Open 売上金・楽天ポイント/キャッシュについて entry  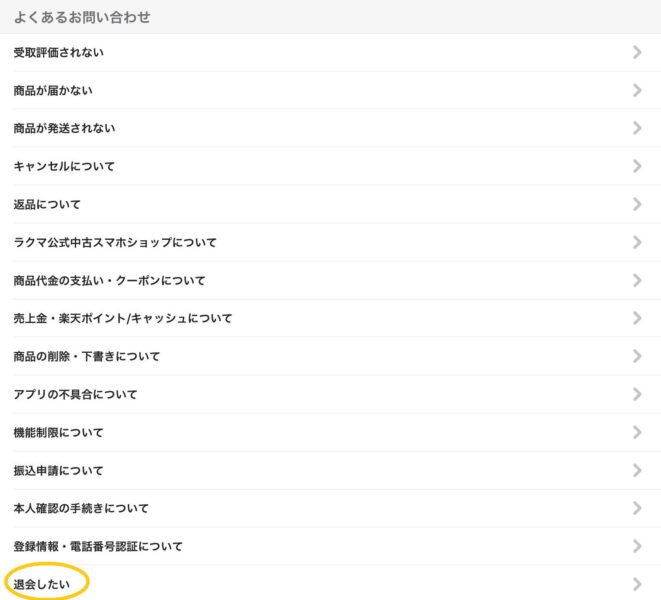tap(330, 318)
